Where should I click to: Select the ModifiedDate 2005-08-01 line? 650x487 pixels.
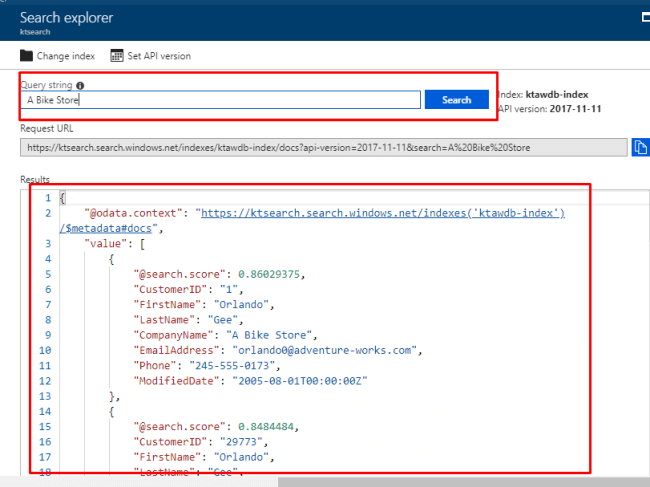point(250,381)
